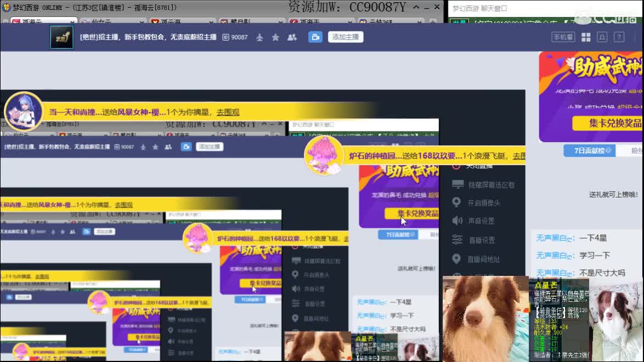The image size is (644, 362).
Task: Click the 梦幻西游 game window title icon
Action: (6, 7)
